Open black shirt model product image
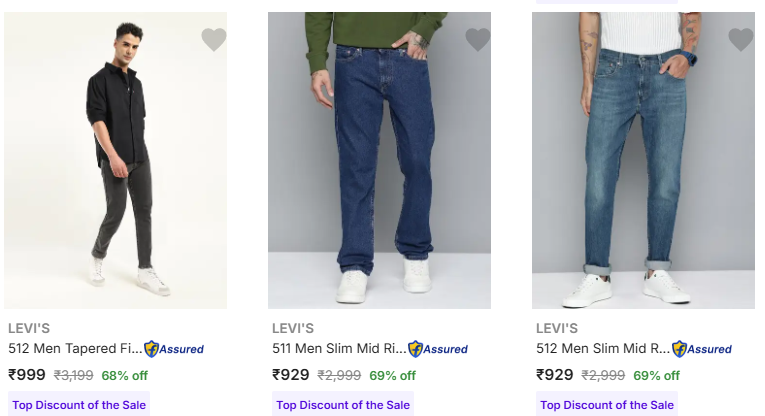 pos(116,160)
